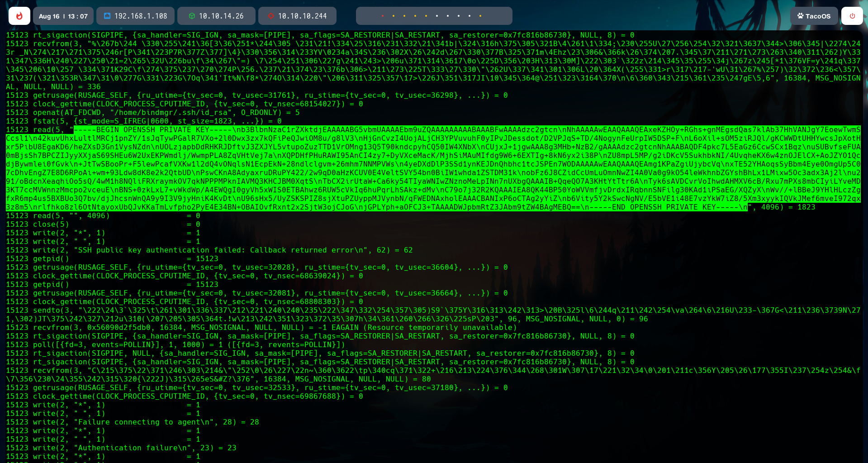
Task: Click the green cube VPN icon
Action: point(192,16)
